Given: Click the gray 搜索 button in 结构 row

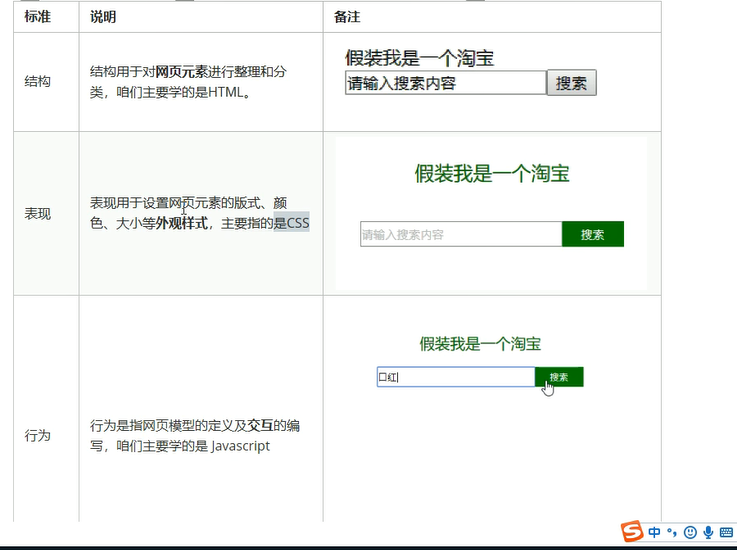Looking at the screenshot, I should click(x=572, y=83).
